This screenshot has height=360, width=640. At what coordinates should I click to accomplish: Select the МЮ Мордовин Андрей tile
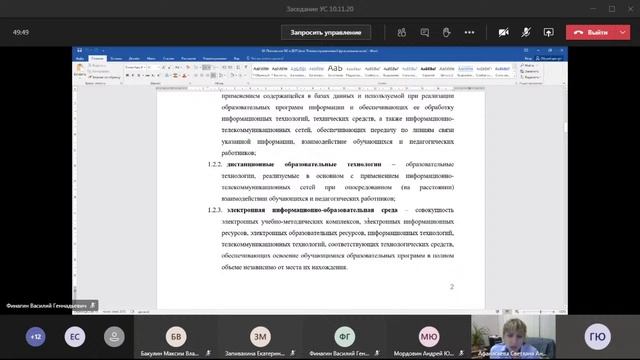pos(429,337)
